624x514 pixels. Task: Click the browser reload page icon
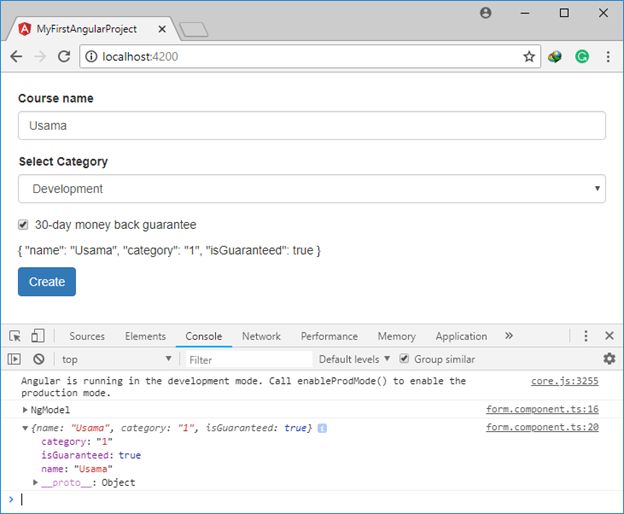(64, 57)
